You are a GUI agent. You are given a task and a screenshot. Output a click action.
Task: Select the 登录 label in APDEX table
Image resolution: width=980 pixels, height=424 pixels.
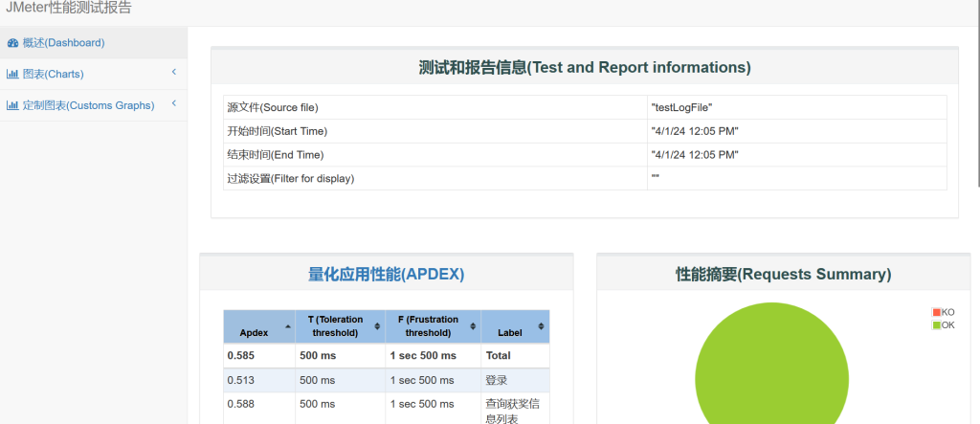point(496,380)
